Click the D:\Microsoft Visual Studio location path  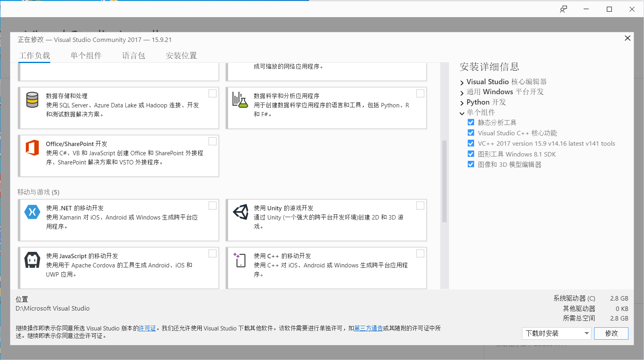[53, 308]
